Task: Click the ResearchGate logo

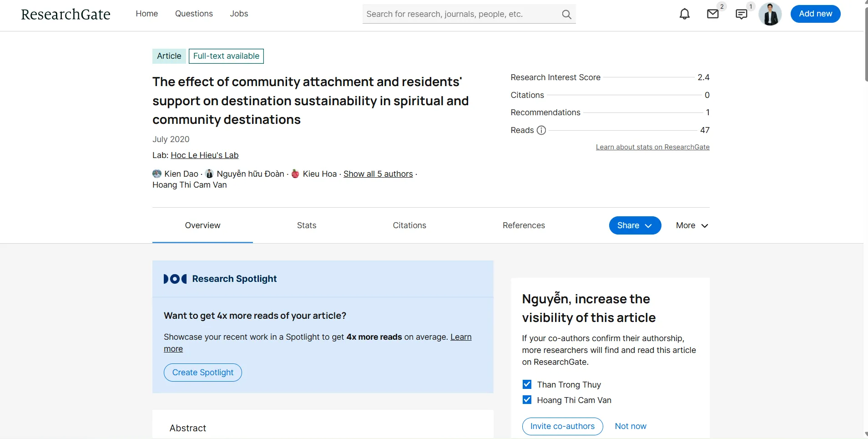Action: pos(66,14)
